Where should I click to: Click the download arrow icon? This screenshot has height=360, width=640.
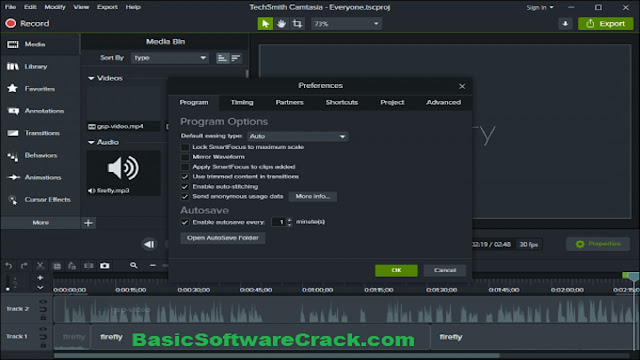(565, 24)
